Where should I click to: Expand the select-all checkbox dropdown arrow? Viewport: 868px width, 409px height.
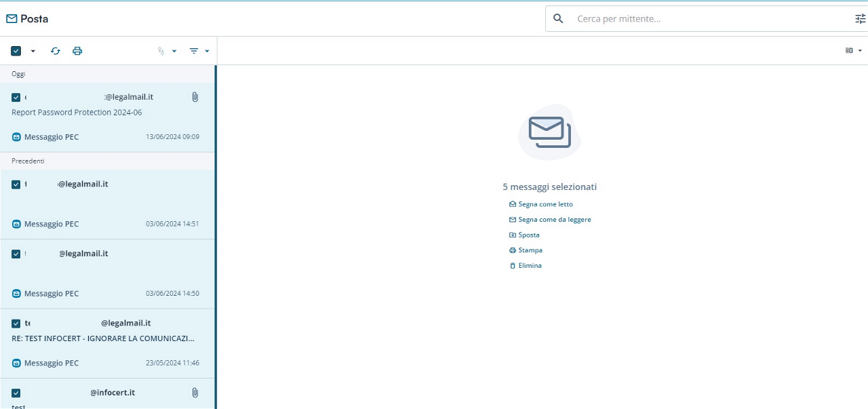pyautogui.click(x=33, y=51)
